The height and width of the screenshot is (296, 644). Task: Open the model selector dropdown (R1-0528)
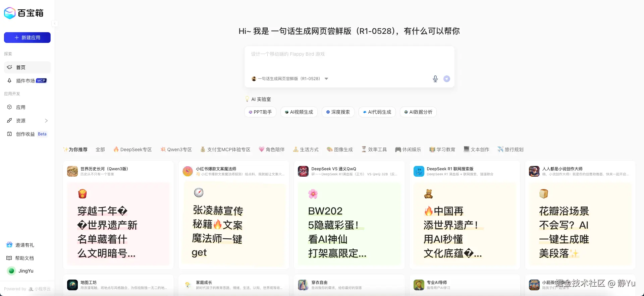tap(290, 79)
